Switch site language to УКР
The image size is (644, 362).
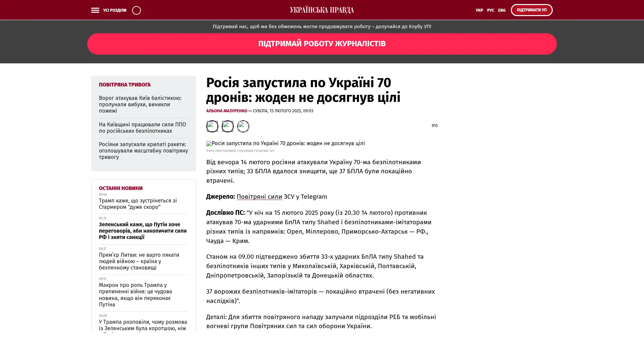479,10
